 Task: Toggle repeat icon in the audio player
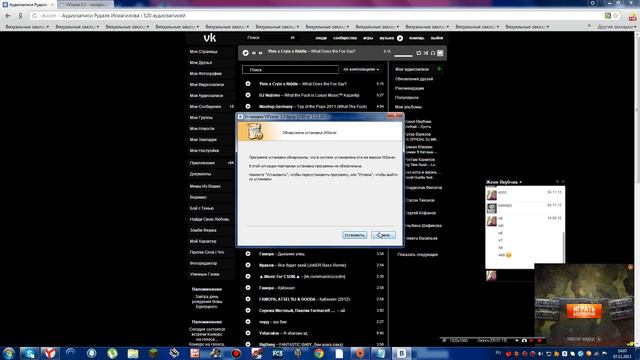tap(418, 53)
